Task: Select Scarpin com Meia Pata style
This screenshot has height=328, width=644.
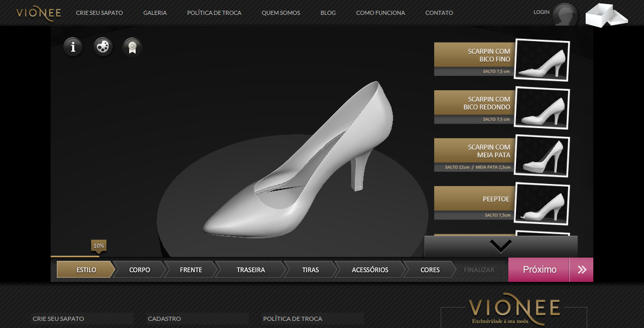Action: pyautogui.click(x=474, y=155)
